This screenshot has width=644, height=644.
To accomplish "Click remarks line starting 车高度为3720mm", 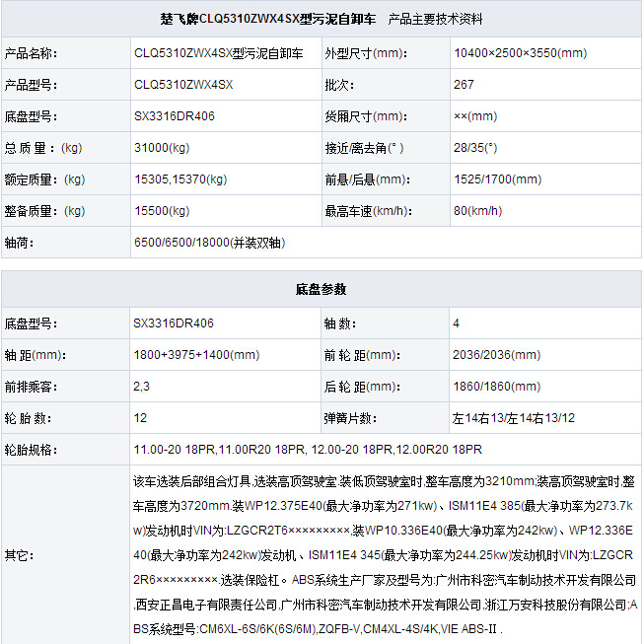I will coord(383,506).
